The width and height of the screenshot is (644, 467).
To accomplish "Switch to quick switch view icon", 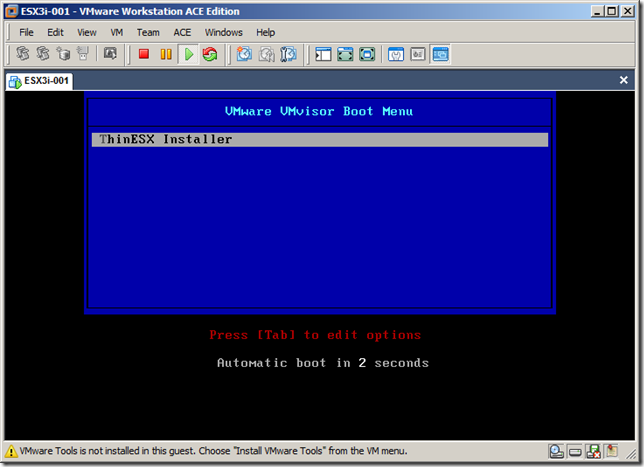I will click(367, 54).
